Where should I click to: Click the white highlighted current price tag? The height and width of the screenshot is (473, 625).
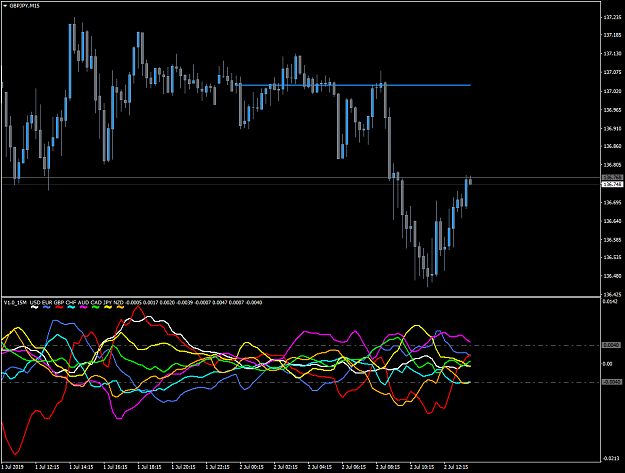pos(613,184)
